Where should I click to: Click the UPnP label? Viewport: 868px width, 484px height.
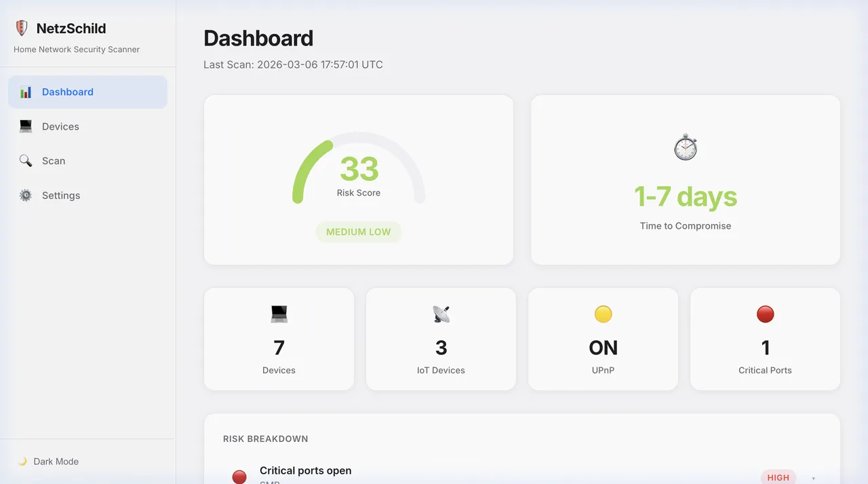(x=603, y=371)
